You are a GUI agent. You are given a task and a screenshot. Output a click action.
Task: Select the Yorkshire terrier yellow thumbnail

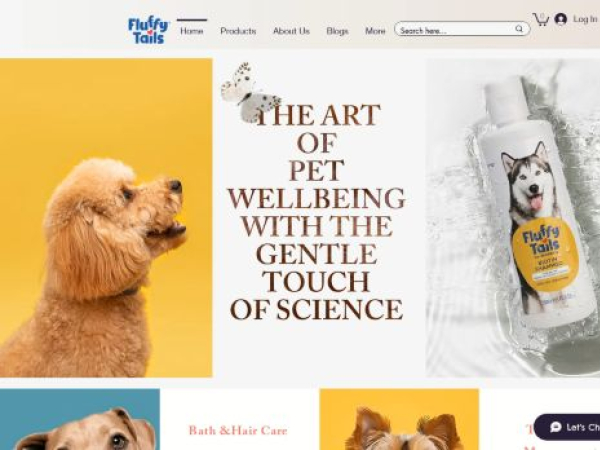[x=399, y=419]
